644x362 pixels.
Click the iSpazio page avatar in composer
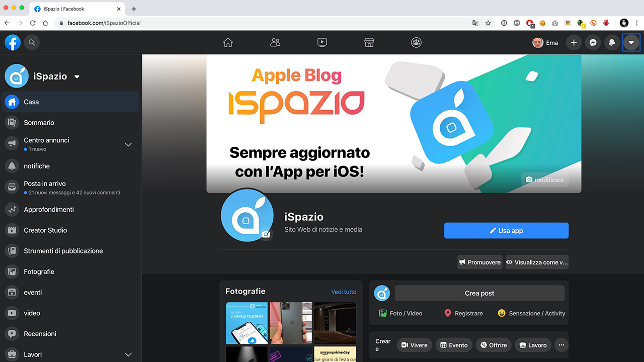coord(382,293)
